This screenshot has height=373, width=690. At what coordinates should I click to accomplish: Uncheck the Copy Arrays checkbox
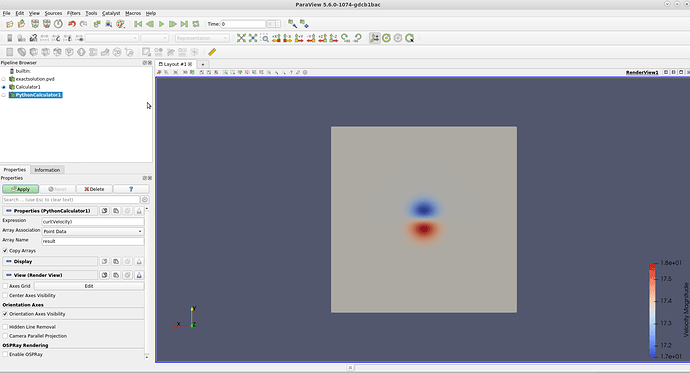point(5,251)
